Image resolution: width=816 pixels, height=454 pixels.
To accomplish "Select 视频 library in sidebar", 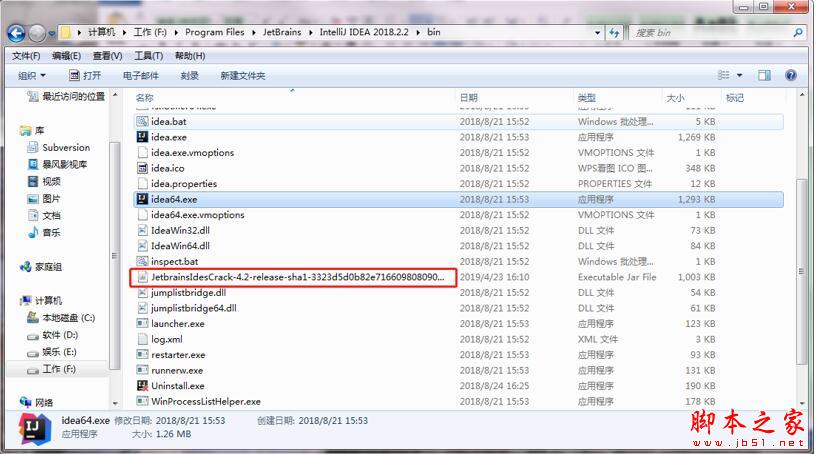I will [x=44, y=181].
